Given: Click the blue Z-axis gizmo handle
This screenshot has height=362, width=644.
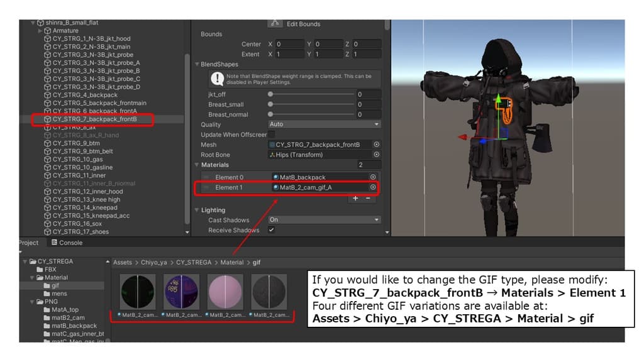Looking at the screenshot, I should pyautogui.click(x=484, y=141).
